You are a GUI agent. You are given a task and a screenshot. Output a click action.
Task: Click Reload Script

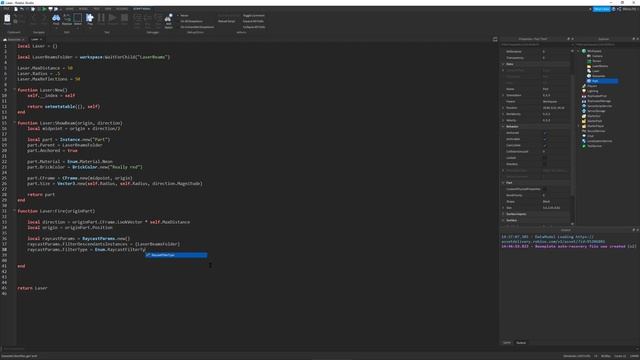227,21
